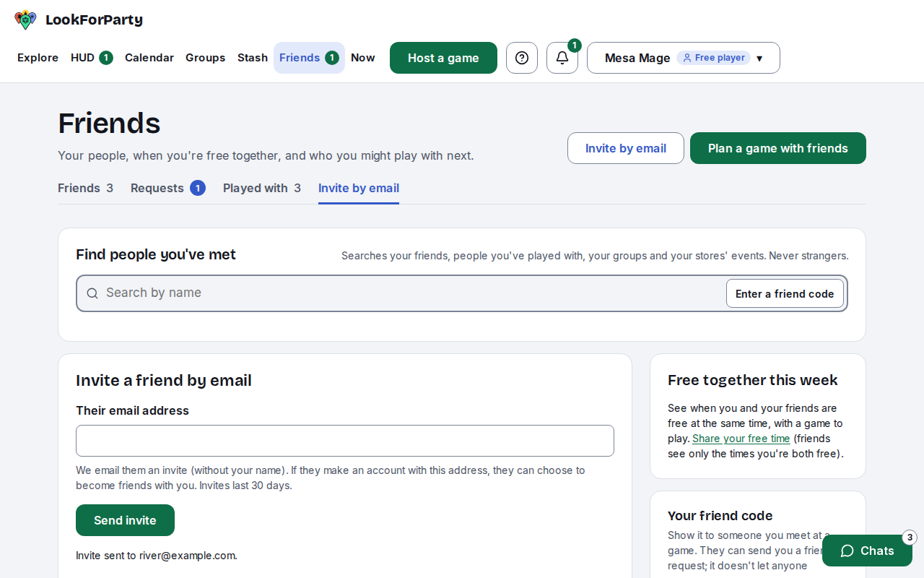Click the 'Your friend code' heading

click(x=720, y=516)
